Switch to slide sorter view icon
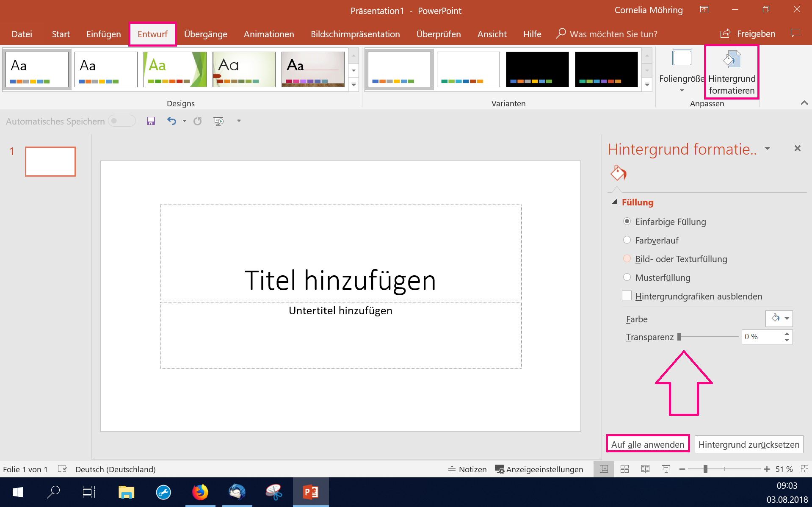Image resolution: width=812 pixels, height=507 pixels. tap(624, 469)
